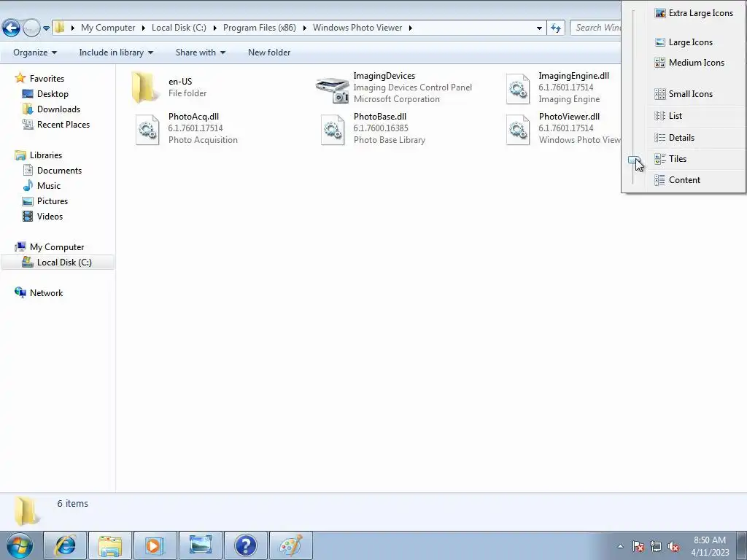Select the ImagingDevices scanner icon
747x560 pixels.
pyautogui.click(x=332, y=90)
